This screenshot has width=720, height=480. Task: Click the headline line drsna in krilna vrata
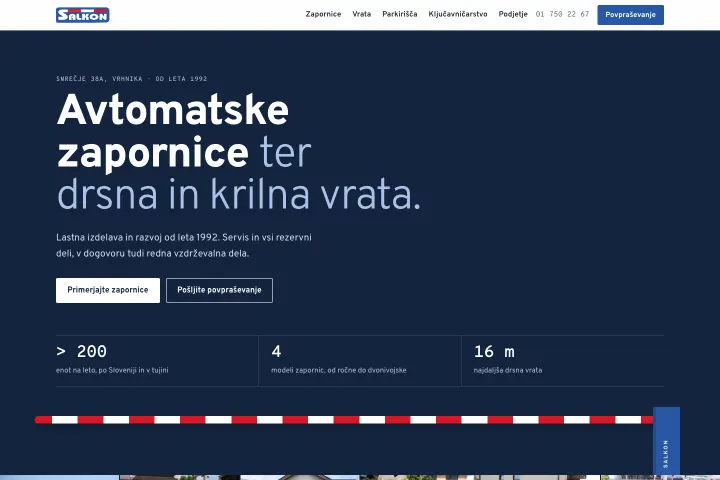[x=238, y=195]
